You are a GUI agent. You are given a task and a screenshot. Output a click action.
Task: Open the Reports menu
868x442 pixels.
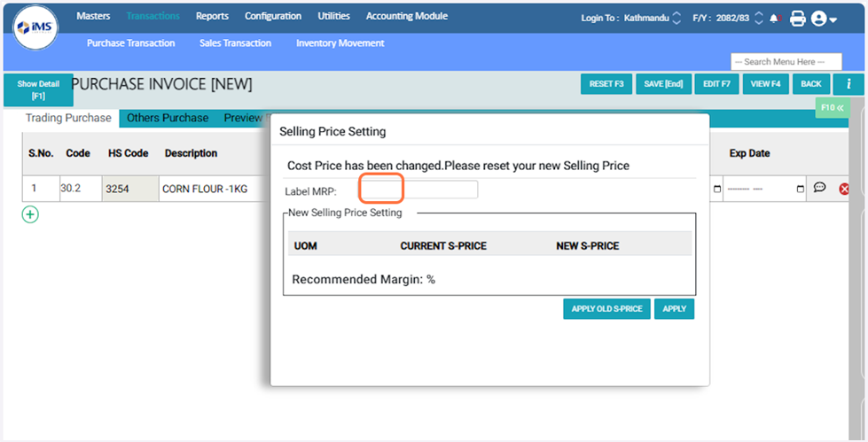212,16
